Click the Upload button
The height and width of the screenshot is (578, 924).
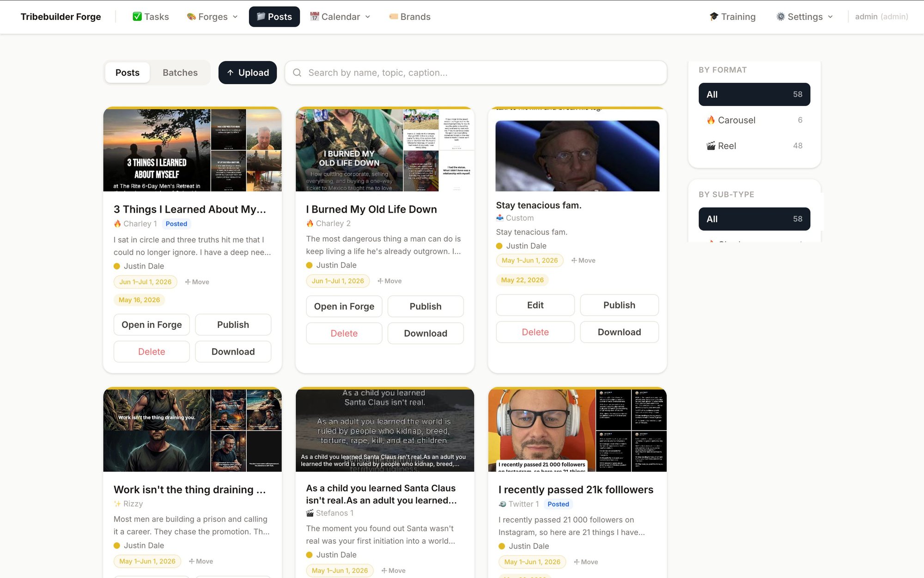tap(248, 73)
